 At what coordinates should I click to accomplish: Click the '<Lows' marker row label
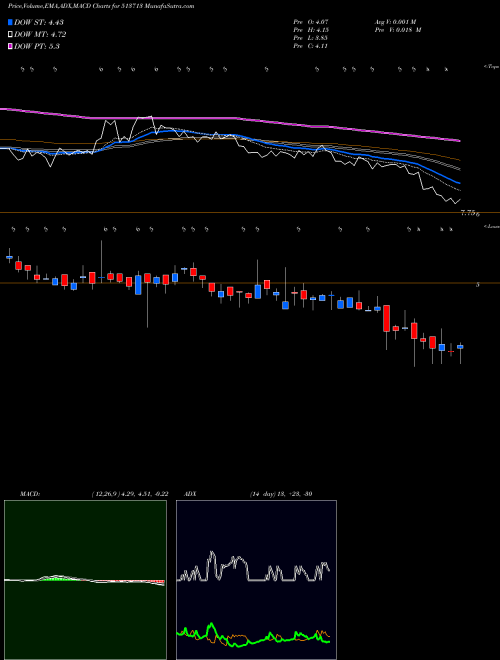click(491, 226)
